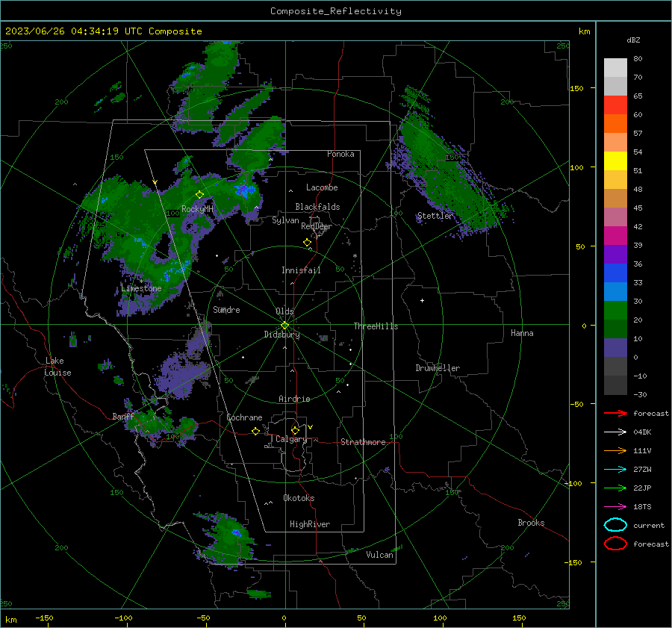The width and height of the screenshot is (672, 628).
Task: Click the red forecast ellipse in the legend
Action: tap(615, 544)
